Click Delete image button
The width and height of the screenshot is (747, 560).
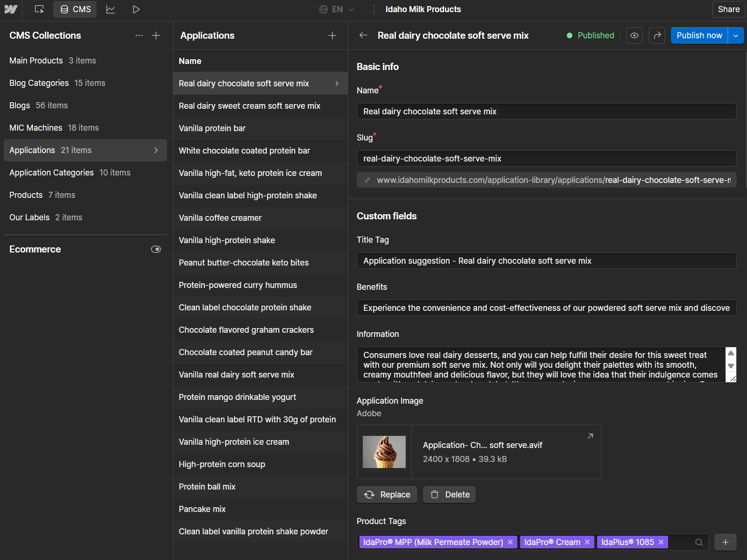(449, 495)
